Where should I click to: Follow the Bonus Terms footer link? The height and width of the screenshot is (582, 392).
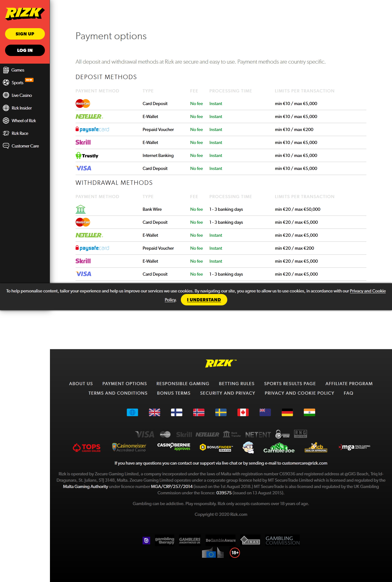tap(174, 393)
